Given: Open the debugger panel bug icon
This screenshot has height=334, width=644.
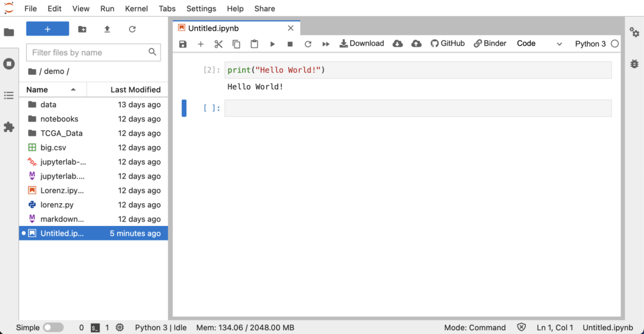Looking at the screenshot, I should coord(634,64).
